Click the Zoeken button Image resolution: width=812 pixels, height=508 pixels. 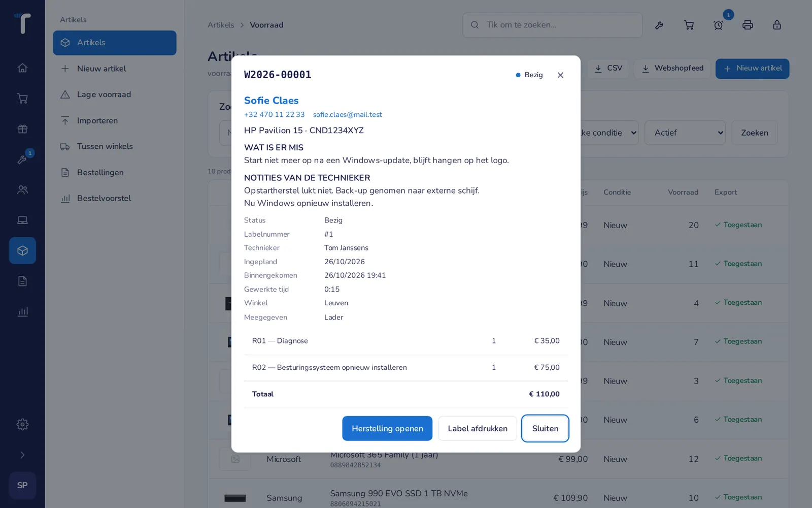click(754, 133)
